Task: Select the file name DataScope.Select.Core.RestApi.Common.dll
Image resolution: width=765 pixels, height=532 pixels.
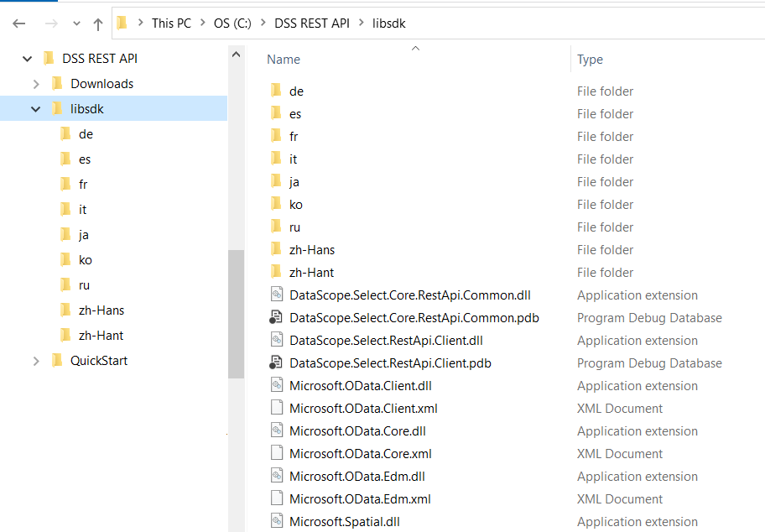Action: coord(410,295)
